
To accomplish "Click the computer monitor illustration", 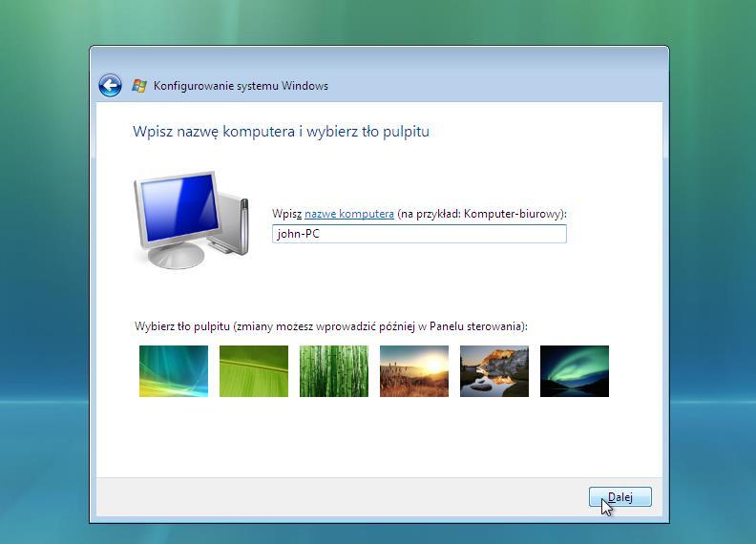I will 192,220.
